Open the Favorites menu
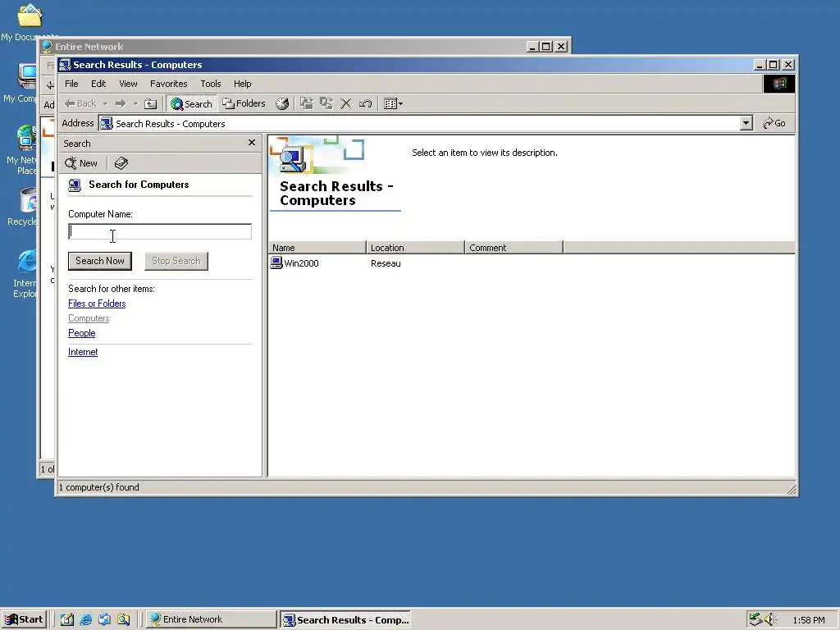Viewport: 840px width, 630px height. pyautogui.click(x=169, y=84)
